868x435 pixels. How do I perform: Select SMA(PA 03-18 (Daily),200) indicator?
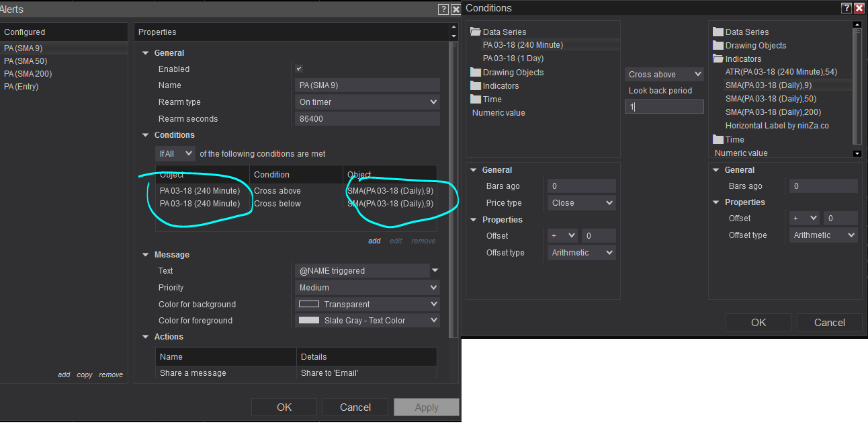coord(773,112)
